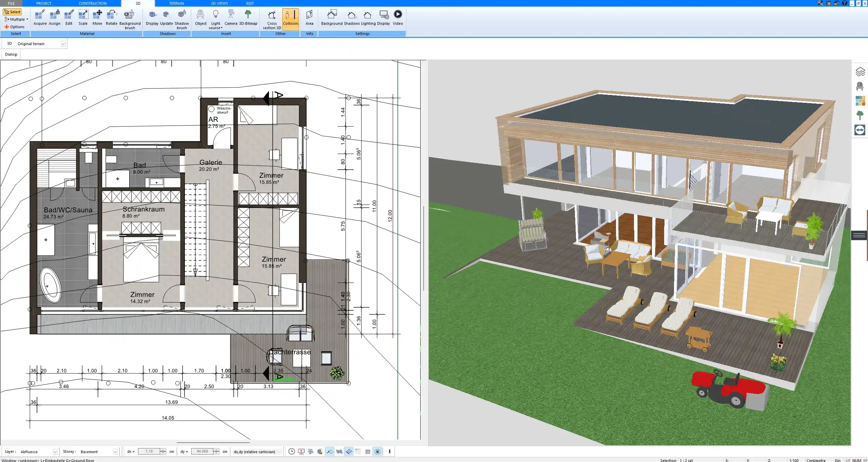Open the FILE menu
This screenshot has height=462, width=868.
(x=11, y=3)
